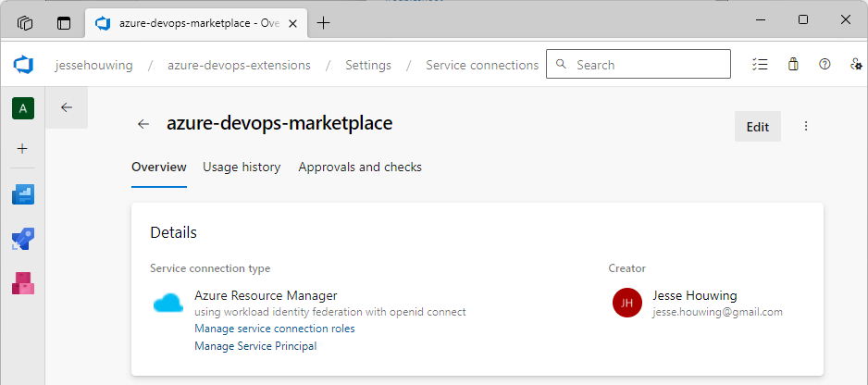Open a new browser tab

point(323,23)
